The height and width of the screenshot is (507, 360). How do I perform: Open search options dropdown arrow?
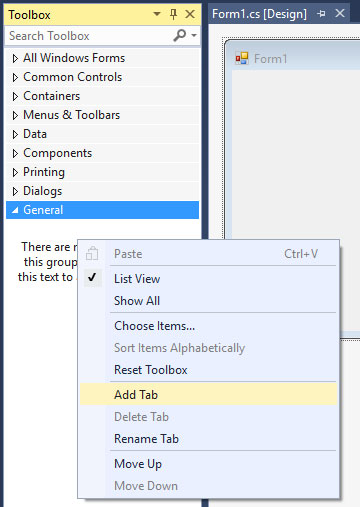pyautogui.click(x=194, y=35)
